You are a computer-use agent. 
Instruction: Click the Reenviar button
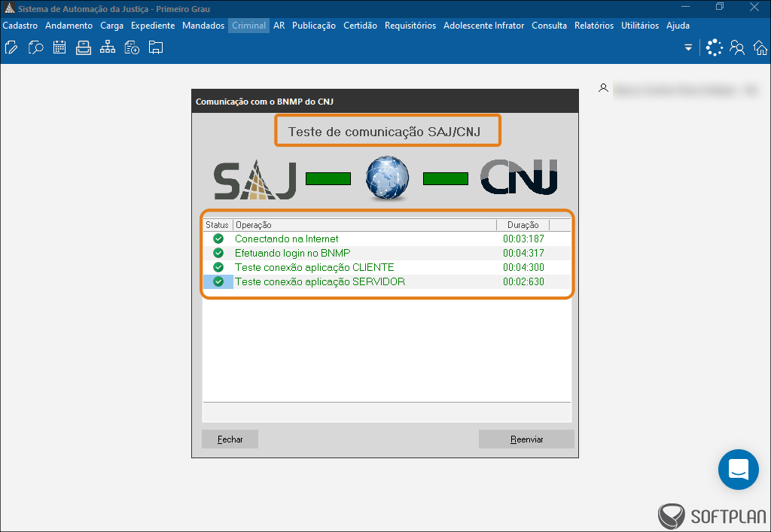click(x=526, y=439)
